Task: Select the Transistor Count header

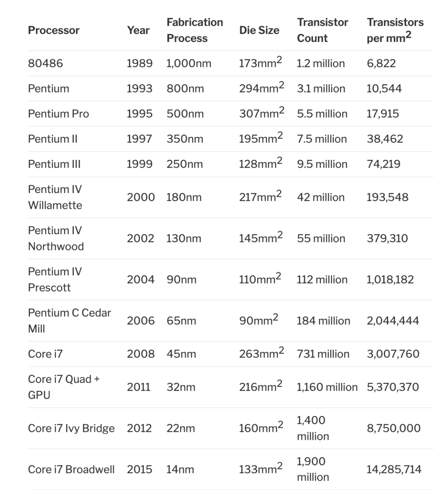Action: coord(322,30)
